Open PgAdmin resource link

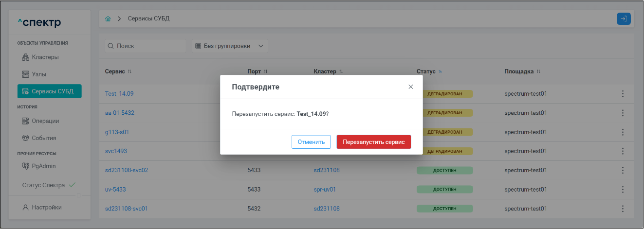coord(43,166)
